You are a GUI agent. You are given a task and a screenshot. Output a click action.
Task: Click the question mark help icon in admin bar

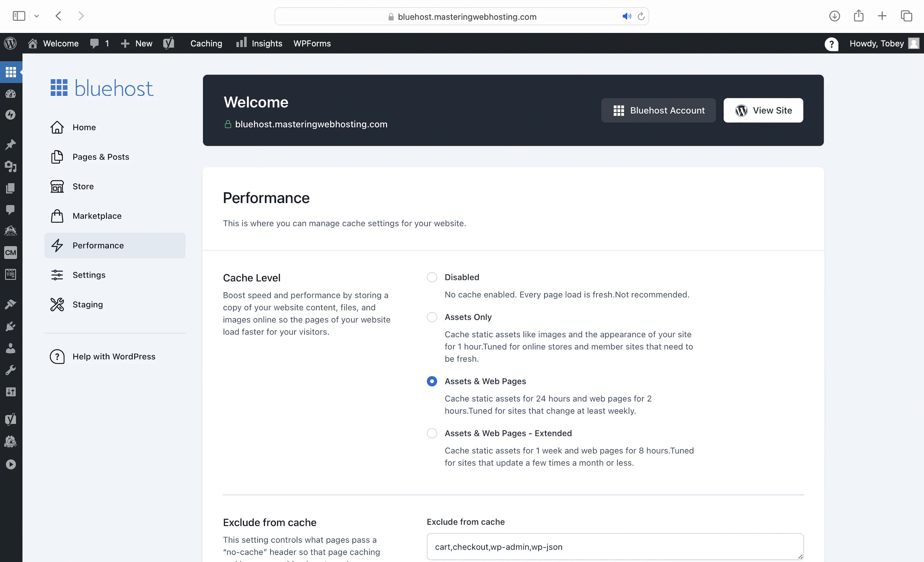831,44
